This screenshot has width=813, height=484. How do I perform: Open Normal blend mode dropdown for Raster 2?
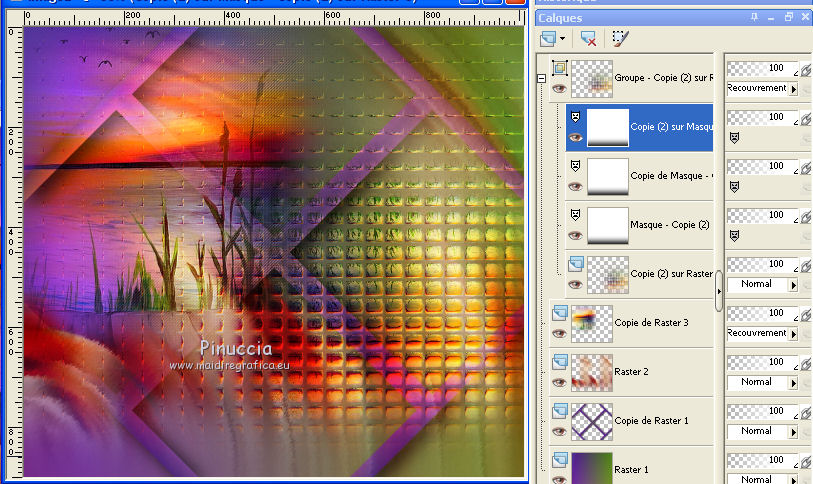793,382
